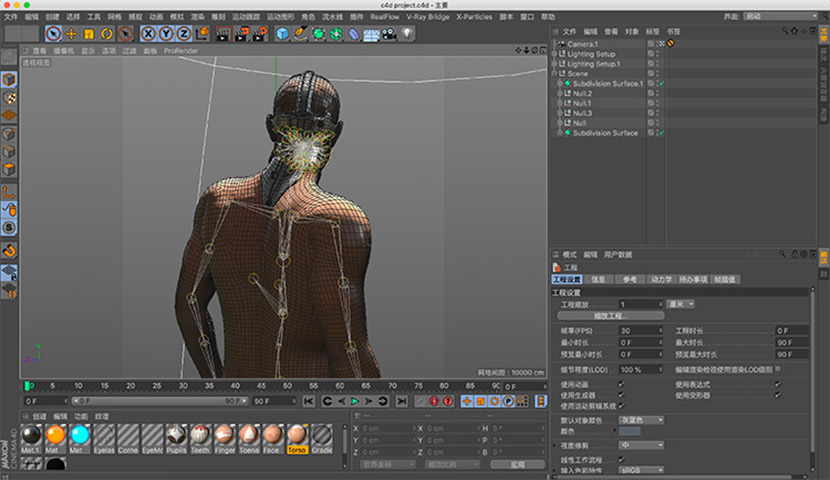The image size is (830, 480).
Task: Open the 厘米 unit dropdown
Action: [681, 303]
